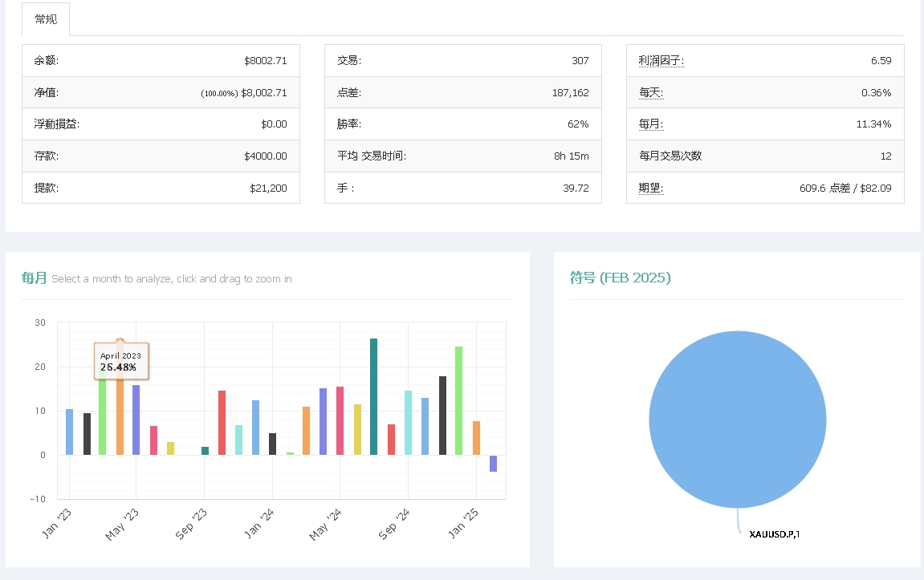Click the negative purple bar at the chart end
The height and width of the screenshot is (580, 924).
[493, 464]
